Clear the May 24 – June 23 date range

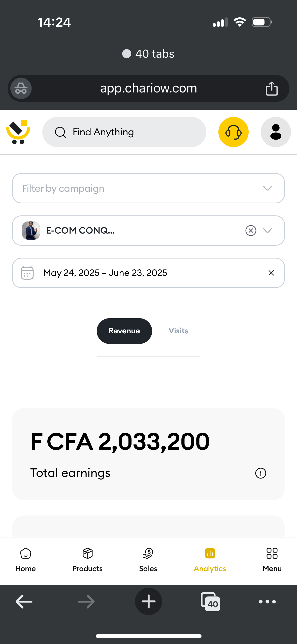(271, 273)
